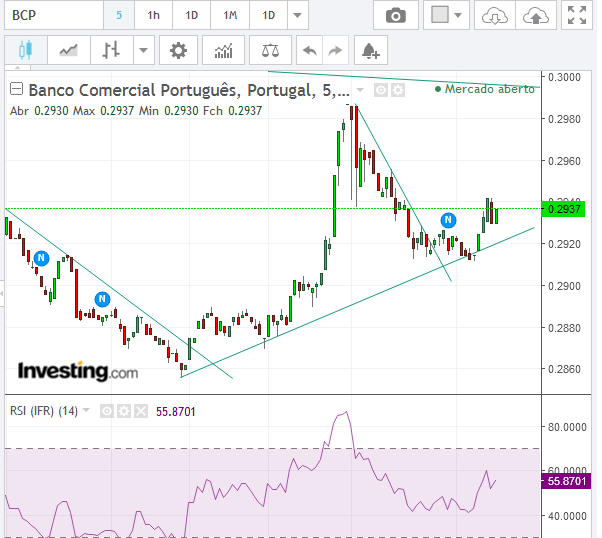
Task: Open the indicators menu
Action: click(x=223, y=50)
